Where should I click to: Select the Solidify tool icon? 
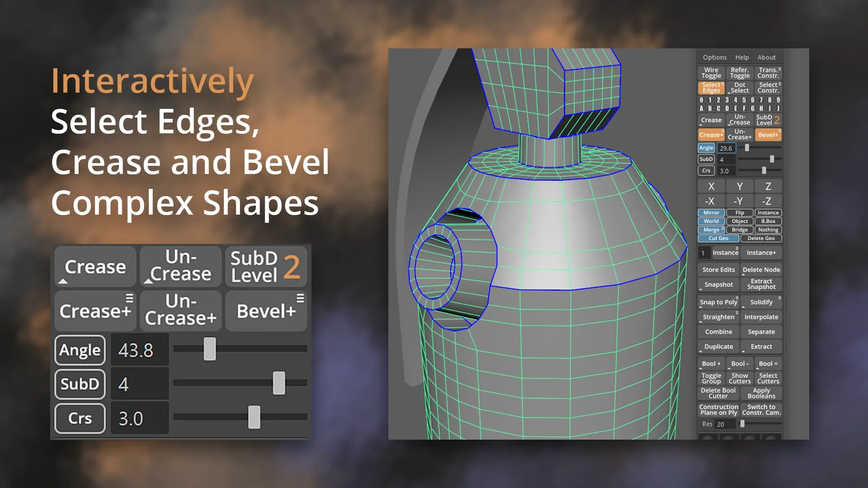coord(761,302)
